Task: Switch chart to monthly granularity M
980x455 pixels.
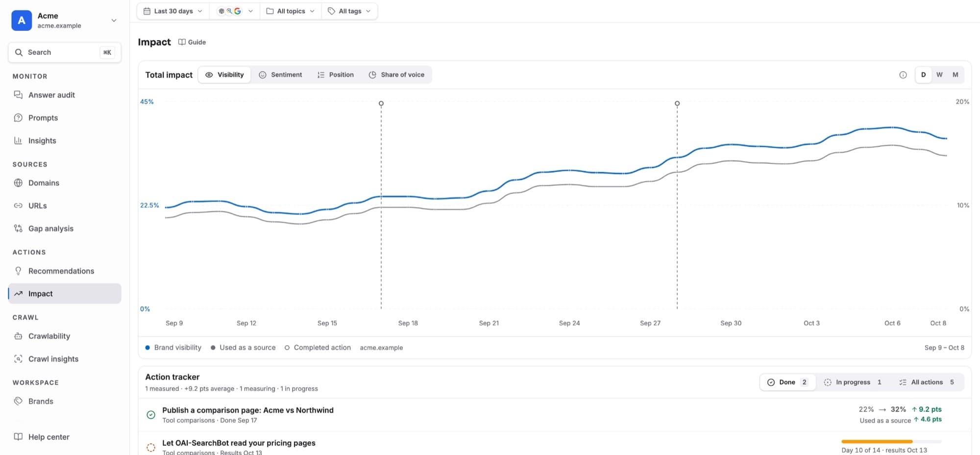Action: pyautogui.click(x=955, y=75)
